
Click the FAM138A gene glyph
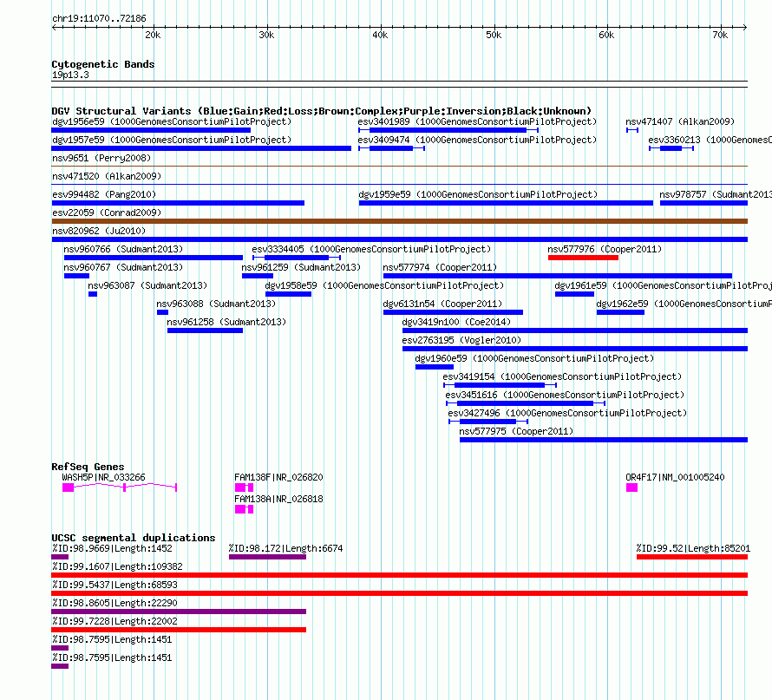point(244,509)
